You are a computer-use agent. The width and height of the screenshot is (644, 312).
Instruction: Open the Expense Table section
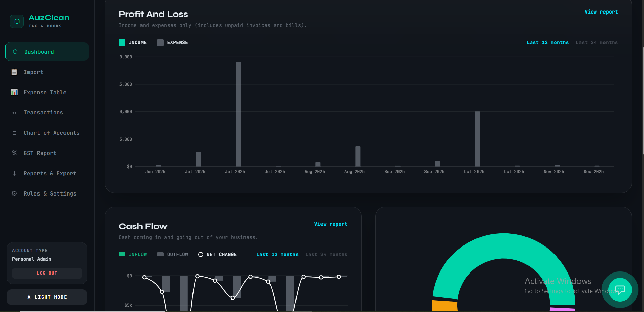tap(47, 92)
